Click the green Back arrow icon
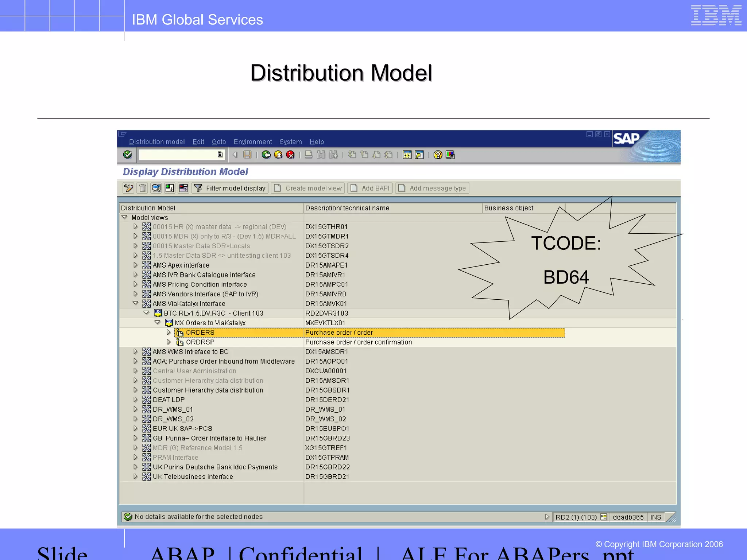The image size is (747, 560). click(266, 155)
